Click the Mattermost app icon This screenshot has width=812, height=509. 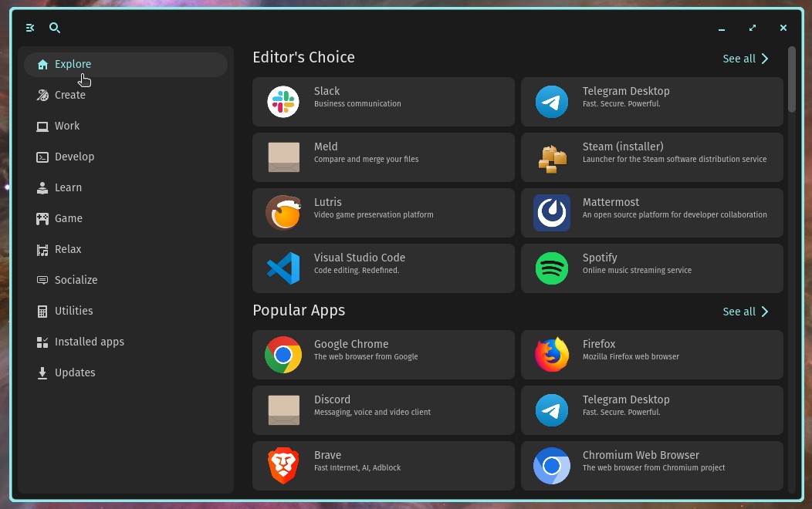pos(552,213)
